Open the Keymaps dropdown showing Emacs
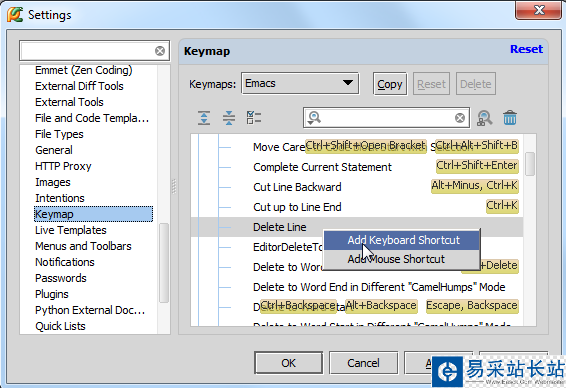Screen dimensions: 566x388 click(300, 83)
